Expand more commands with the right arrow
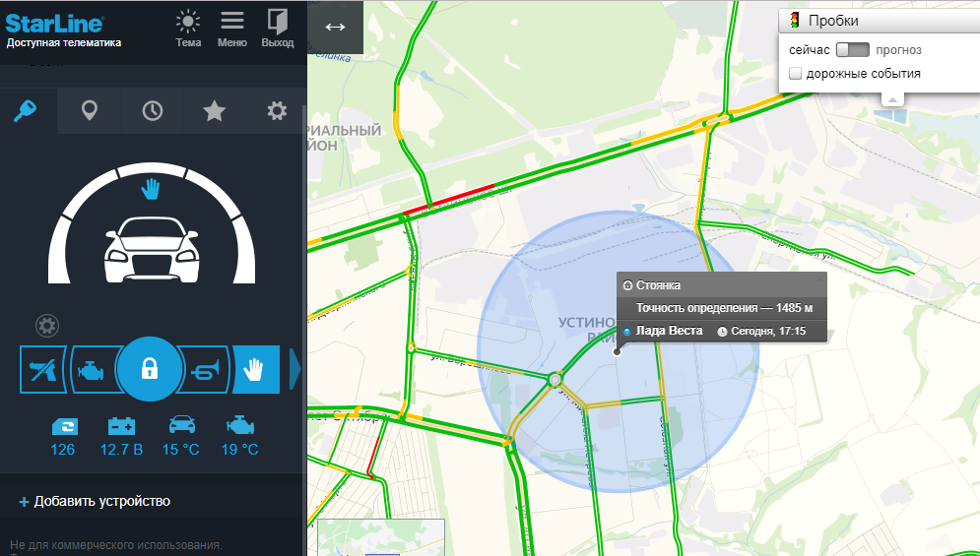This screenshot has height=556, width=980. point(295,369)
